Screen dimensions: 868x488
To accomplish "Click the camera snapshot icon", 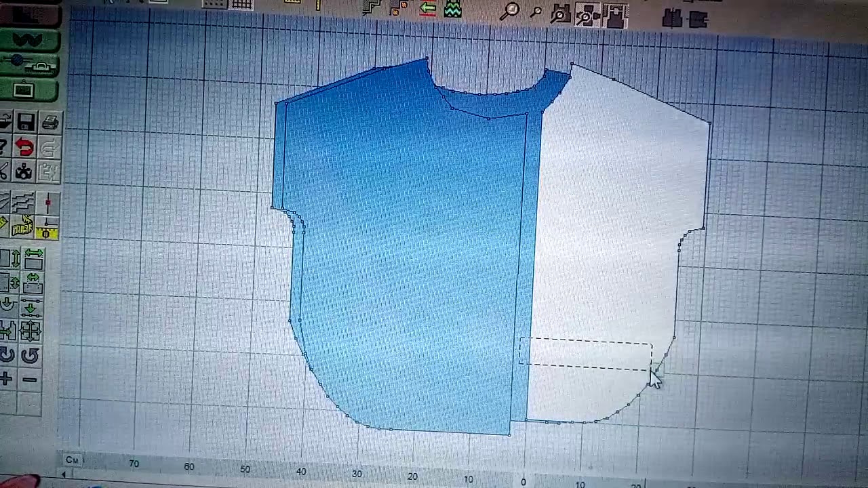I will 24,171.
